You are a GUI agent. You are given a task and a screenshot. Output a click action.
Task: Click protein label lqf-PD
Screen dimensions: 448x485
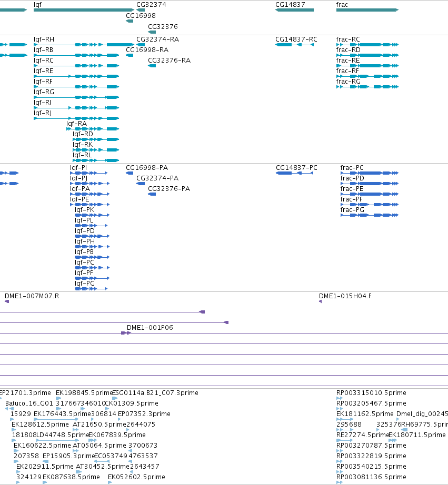[85, 231]
